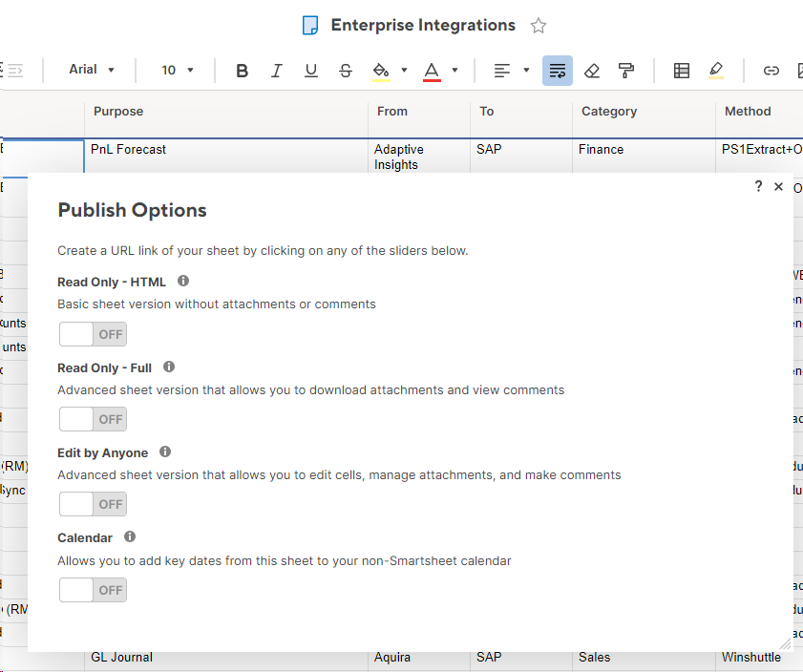803x672 pixels.
Task: Expand the alignment dropdown arrow
Action: click(526, 70)
